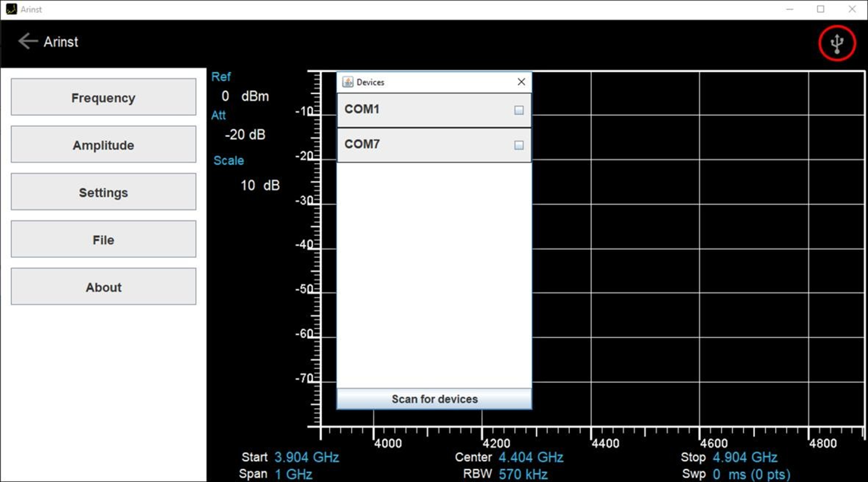Click the USB connection icon

click(x=836, y=44)
